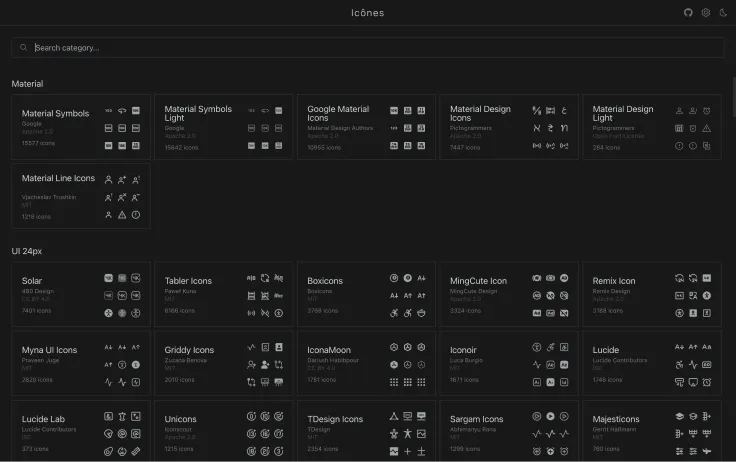Open the Unicons collection card
The height and width of the screenshot is (462, 736).
[x=223, y=431]
